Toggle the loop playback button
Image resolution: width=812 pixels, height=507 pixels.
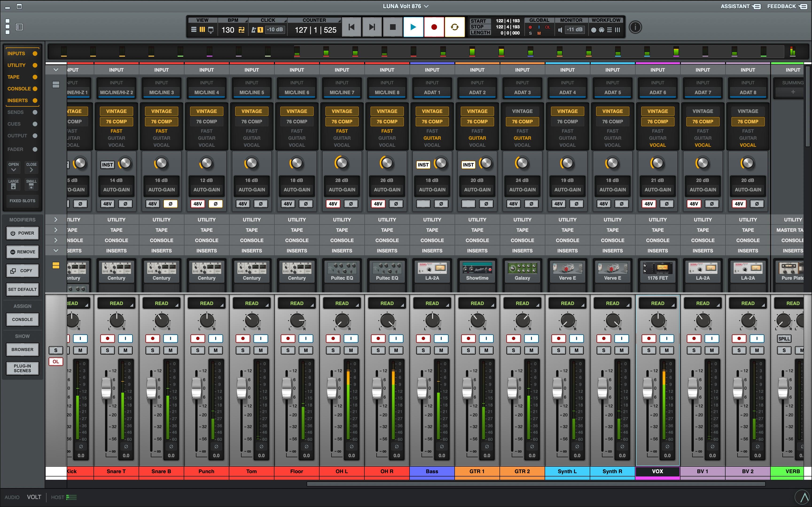click(x=454, y=27)
